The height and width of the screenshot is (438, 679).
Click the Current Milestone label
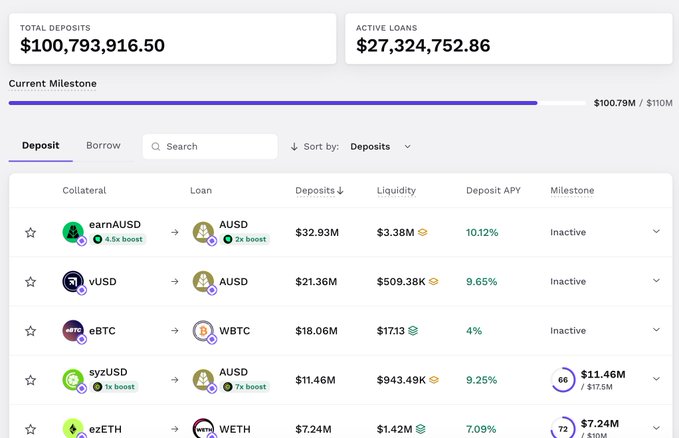(x=52, y=84)
